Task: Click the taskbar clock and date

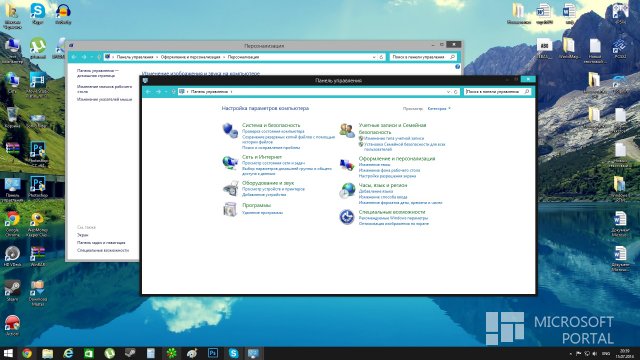Action: coord(624,353)
